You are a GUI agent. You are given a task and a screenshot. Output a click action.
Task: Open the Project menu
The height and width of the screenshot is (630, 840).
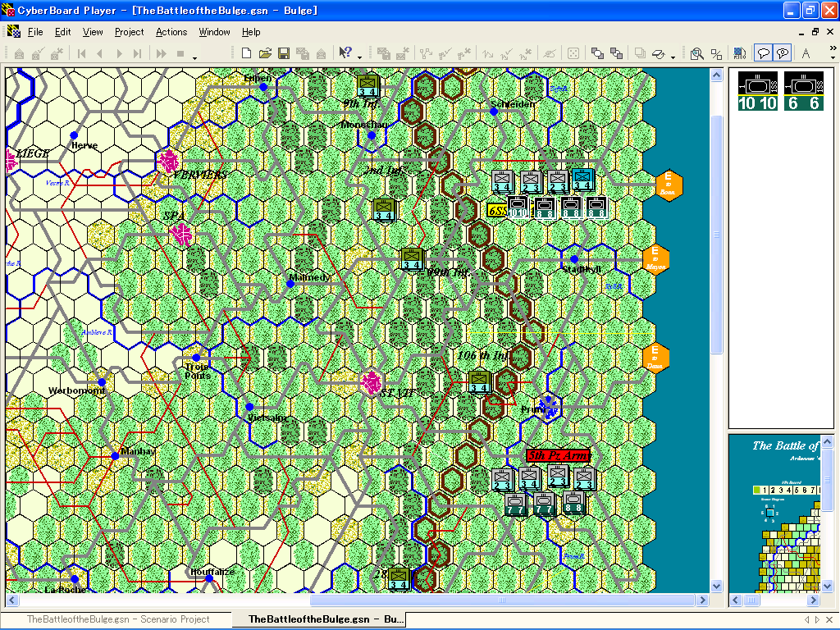coord(129,32)
